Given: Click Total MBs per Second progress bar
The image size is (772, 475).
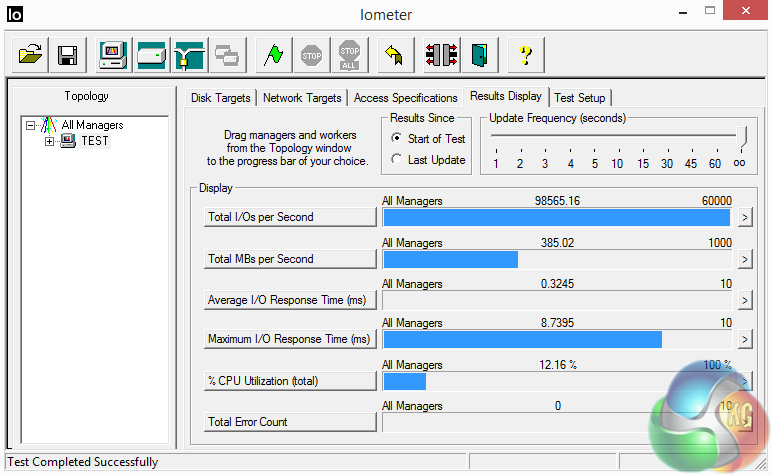Looking at the screenshot, I should click(557, 259).
